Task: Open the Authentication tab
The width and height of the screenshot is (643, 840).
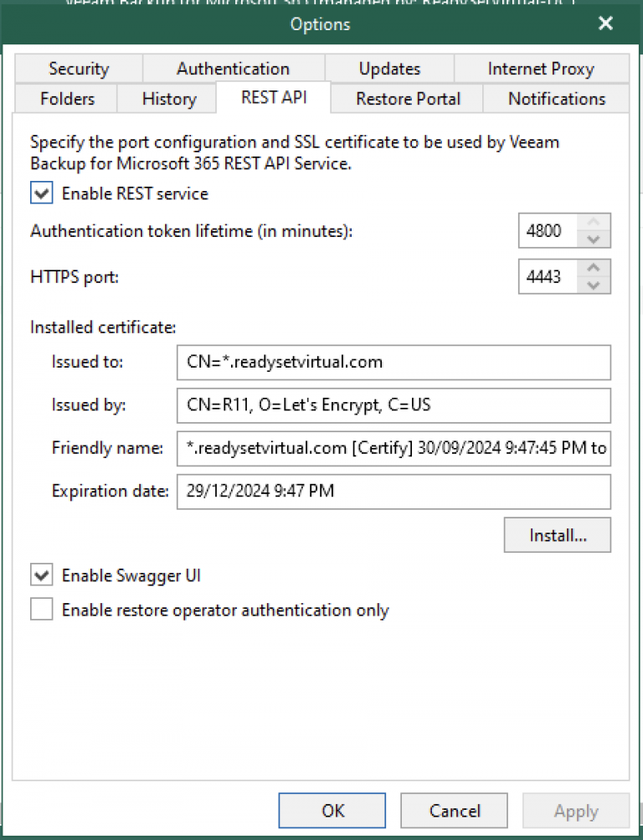Action: pyautogui.click(x=233, y=69)
